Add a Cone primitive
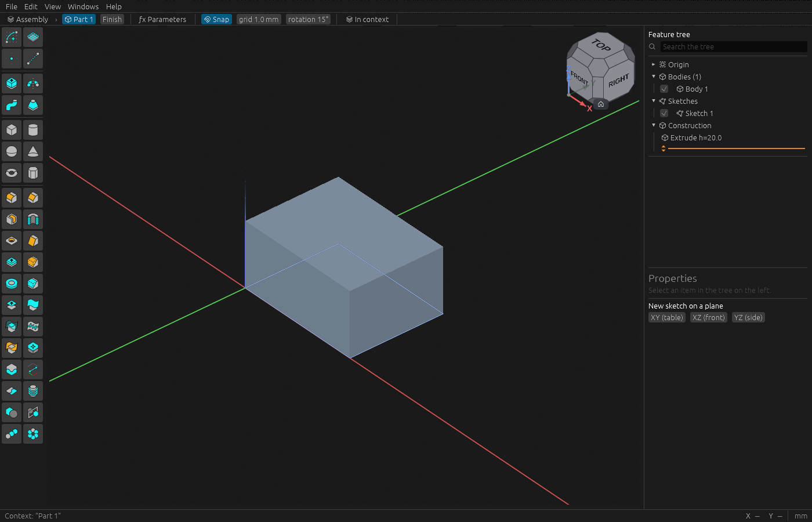Viewport: 812px width, 522px height. (33, 151)
